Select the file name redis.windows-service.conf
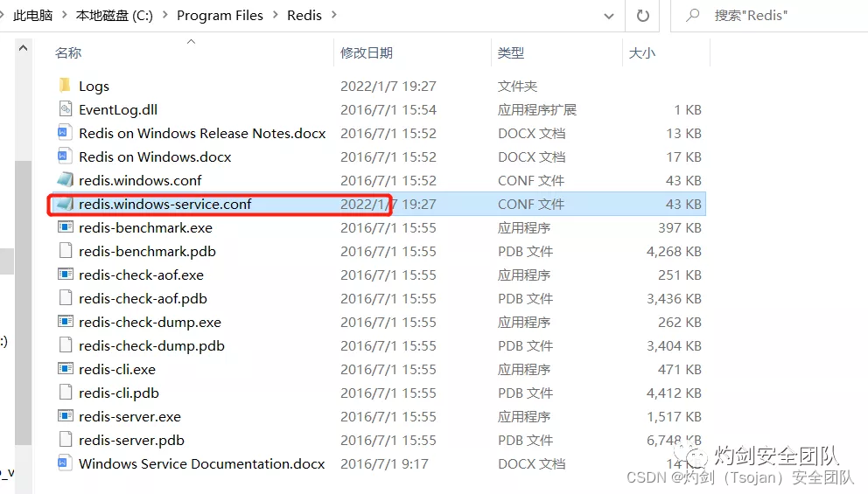The width and height of the screenshot is (868, 494). pos(165,204)
